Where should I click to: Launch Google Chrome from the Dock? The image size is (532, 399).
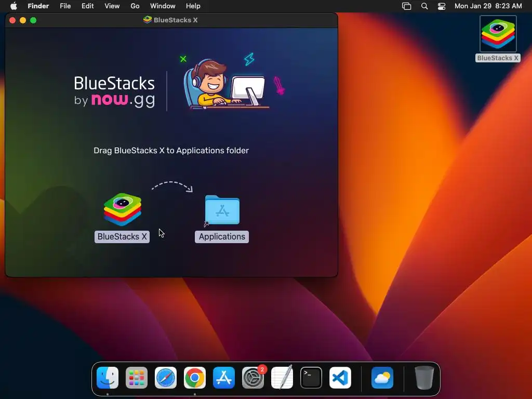point(195,378)
